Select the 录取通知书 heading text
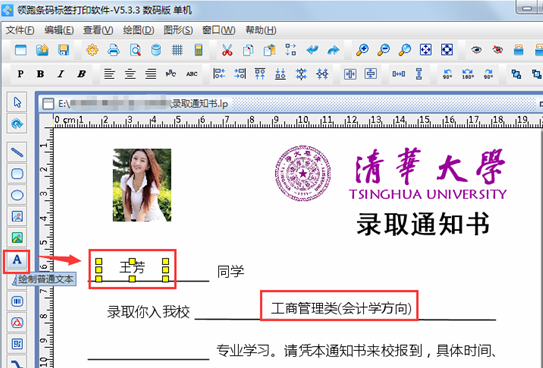The width and height of the screenshot is (543, 368). point(423,224)
